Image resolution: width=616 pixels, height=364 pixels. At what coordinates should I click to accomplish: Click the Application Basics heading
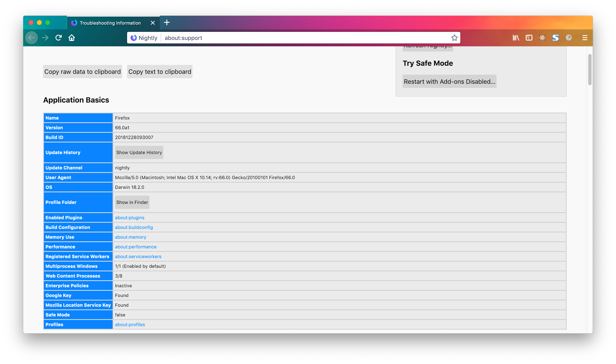(76, 100)
